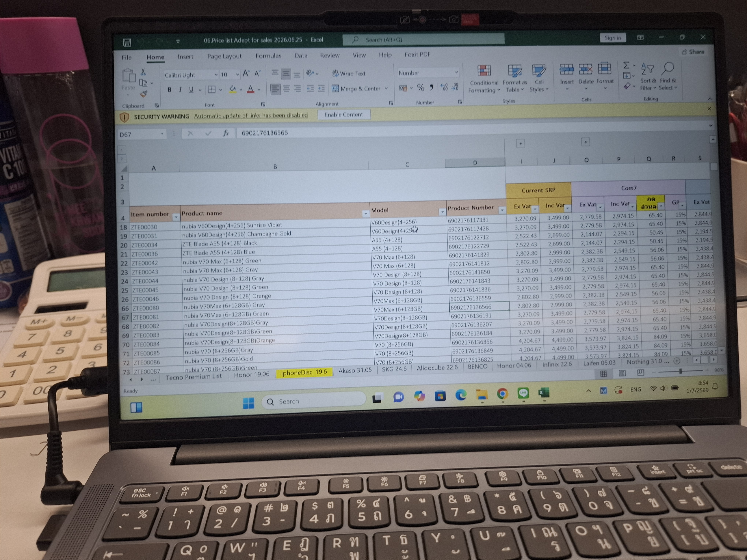Switch to the Insert ribbon tab
The height and width of the screenshot is (560, 747).
[185, 57]
